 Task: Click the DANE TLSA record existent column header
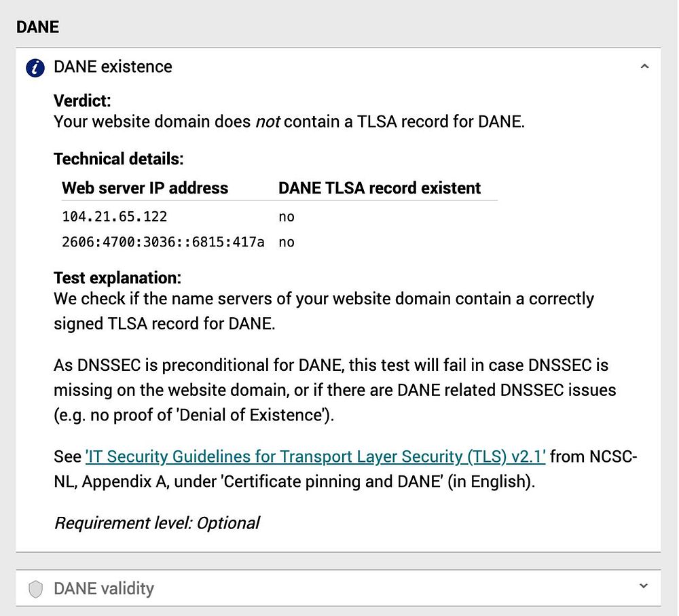point(379,188)
